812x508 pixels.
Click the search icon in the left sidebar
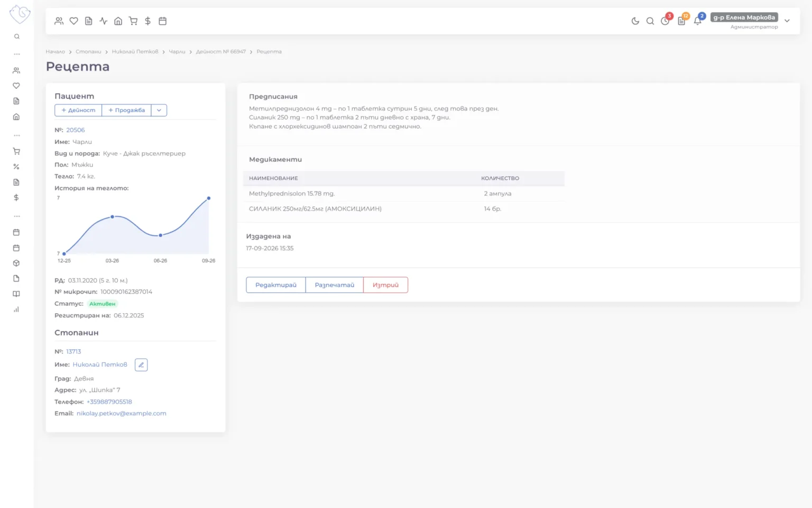pos(17,37)
